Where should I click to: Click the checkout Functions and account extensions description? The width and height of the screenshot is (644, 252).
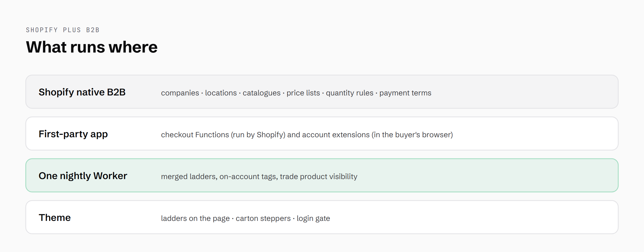click(307, 135)
